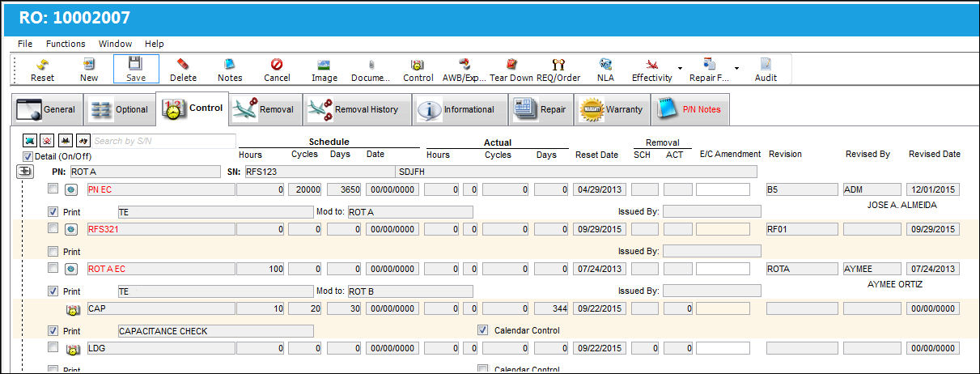Switch to the General tab

tap(47, 109)
